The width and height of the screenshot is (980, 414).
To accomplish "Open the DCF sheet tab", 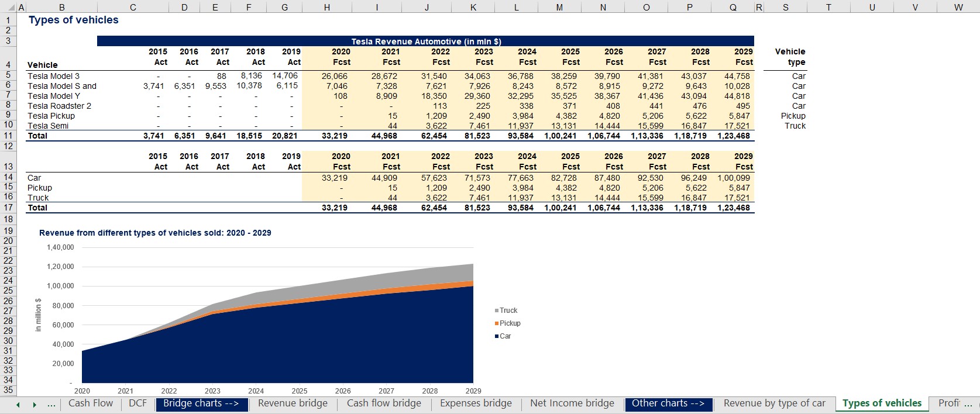I will (138, 403).
